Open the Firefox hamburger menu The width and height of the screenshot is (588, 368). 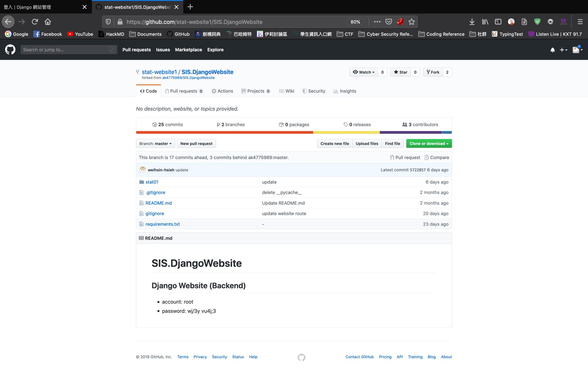580,22
